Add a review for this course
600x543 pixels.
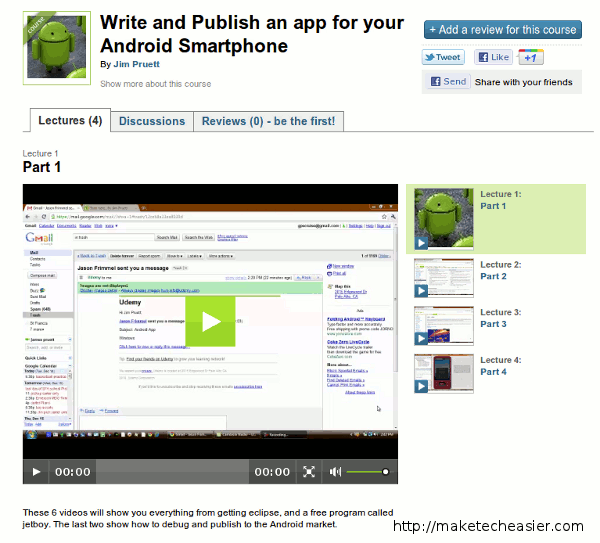click(503, 30)
